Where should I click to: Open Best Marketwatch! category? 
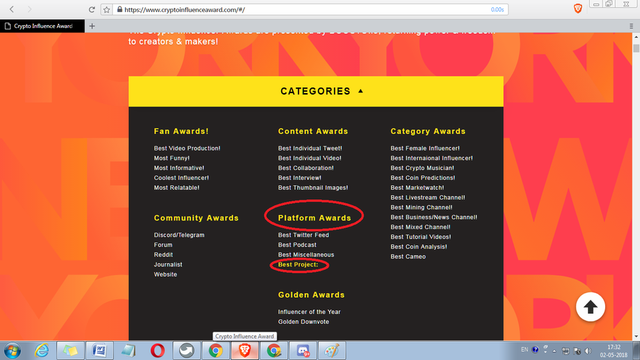[417, 188]
